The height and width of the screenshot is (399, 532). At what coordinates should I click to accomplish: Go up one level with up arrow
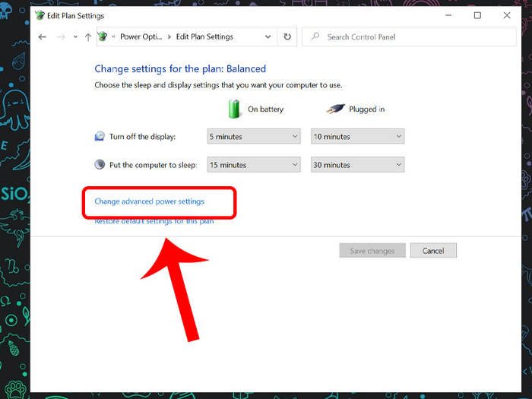(x=88, y=36)
